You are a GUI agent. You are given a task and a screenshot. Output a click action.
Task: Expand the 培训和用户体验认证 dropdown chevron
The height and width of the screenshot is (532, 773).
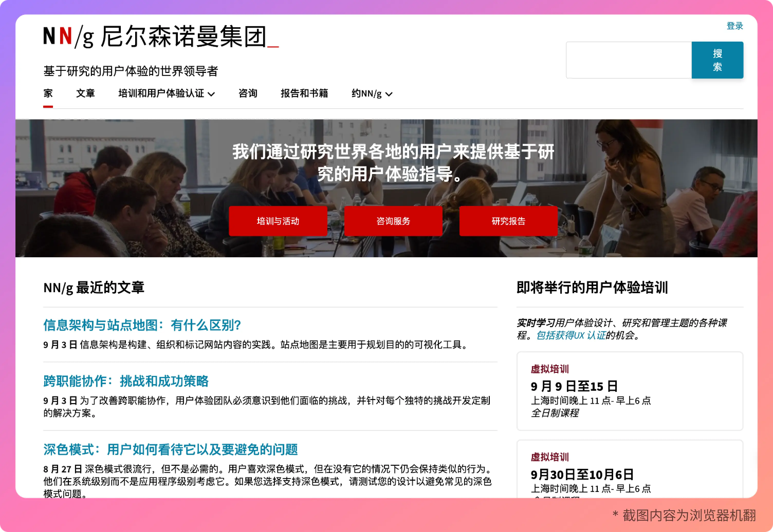(x=211, y=94)
